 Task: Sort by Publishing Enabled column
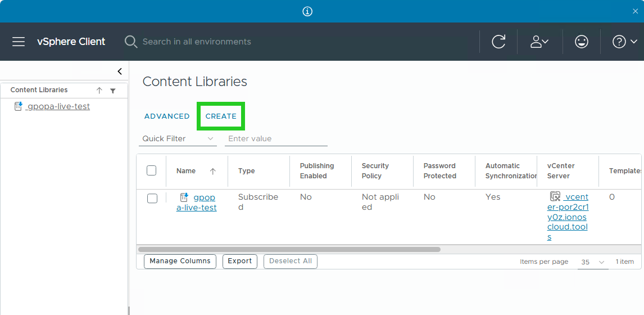pos(316,170)
